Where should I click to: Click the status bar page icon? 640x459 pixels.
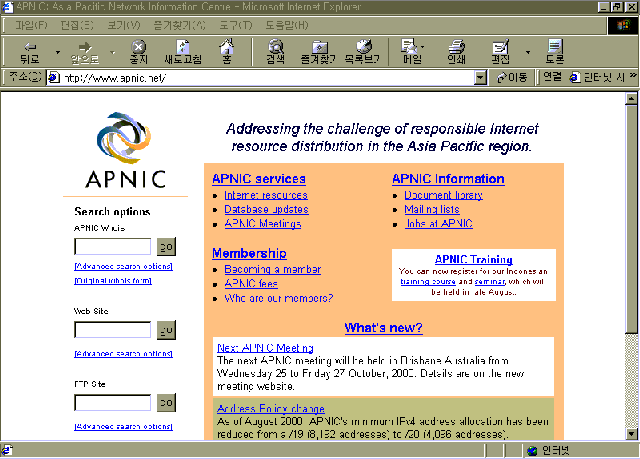[x=7, y=450]
